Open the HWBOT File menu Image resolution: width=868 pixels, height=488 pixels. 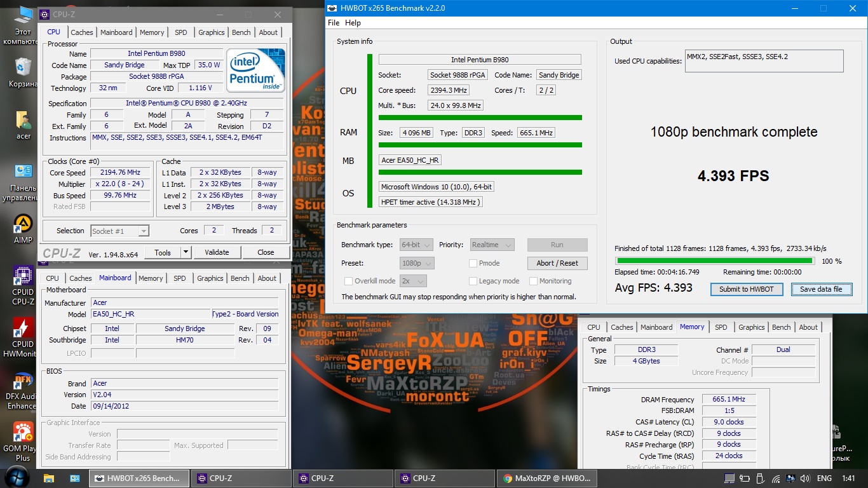point(334,23)
